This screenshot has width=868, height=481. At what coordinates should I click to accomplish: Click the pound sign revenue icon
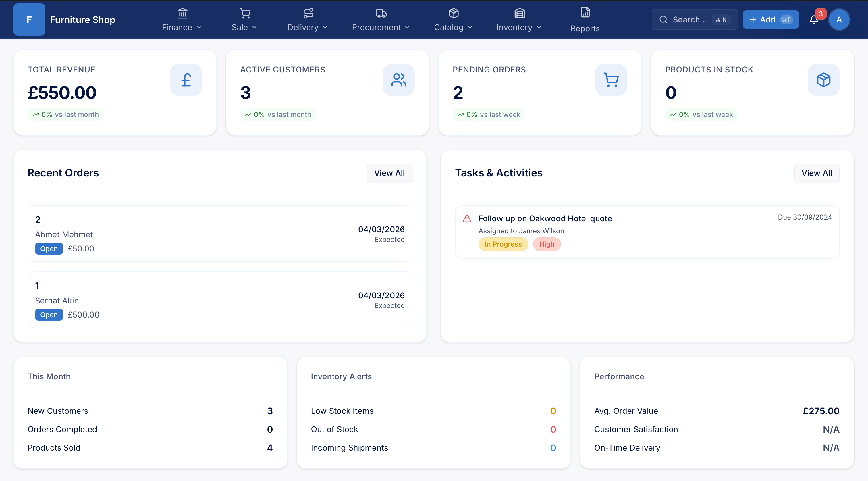tap(186, 80)
